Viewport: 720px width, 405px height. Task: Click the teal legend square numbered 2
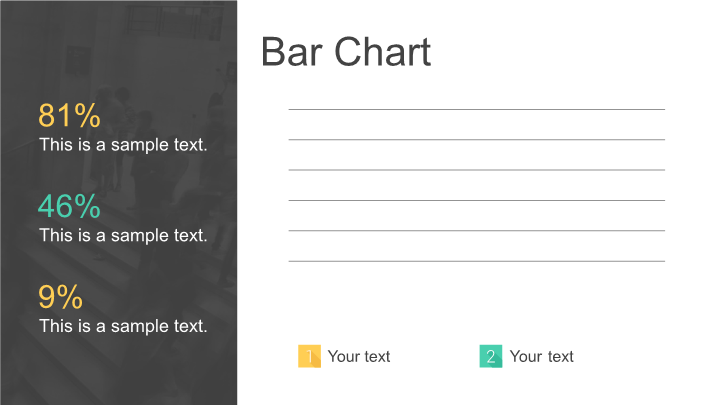[x=491, y=356]
